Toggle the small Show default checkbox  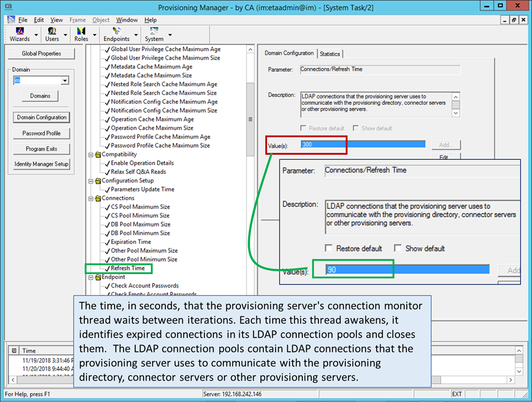click(x=355, y=128)
